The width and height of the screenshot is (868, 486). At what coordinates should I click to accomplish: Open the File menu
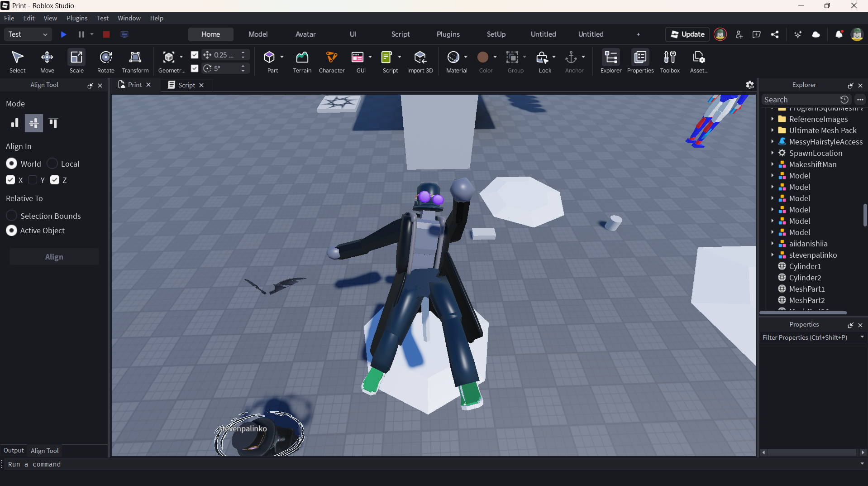pyautogui.click(x=9, y=18)
